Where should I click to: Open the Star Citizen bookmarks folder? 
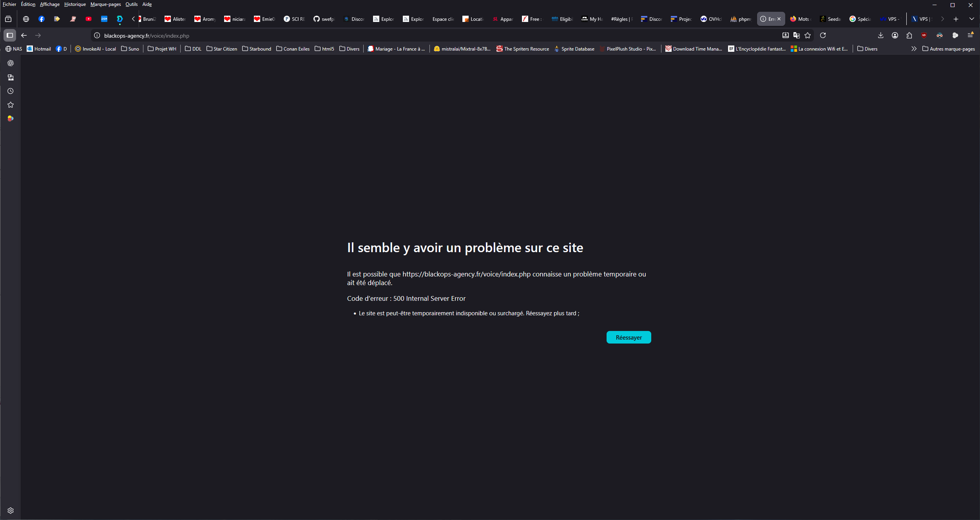222,49
